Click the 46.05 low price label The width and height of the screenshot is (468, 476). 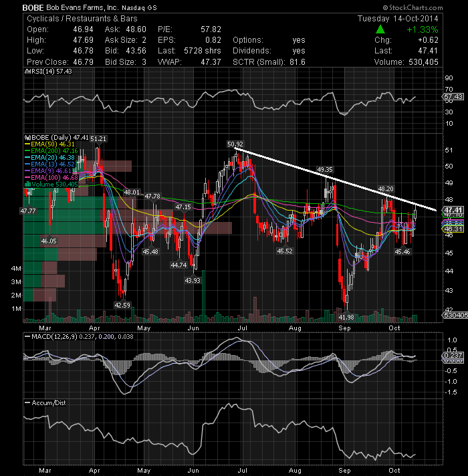(x=49, y=241)
